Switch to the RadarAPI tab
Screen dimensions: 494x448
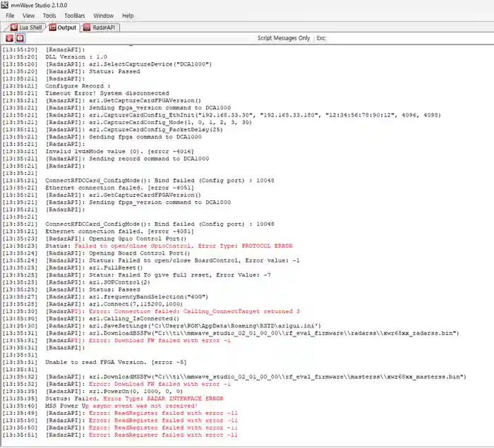[100, 28]
